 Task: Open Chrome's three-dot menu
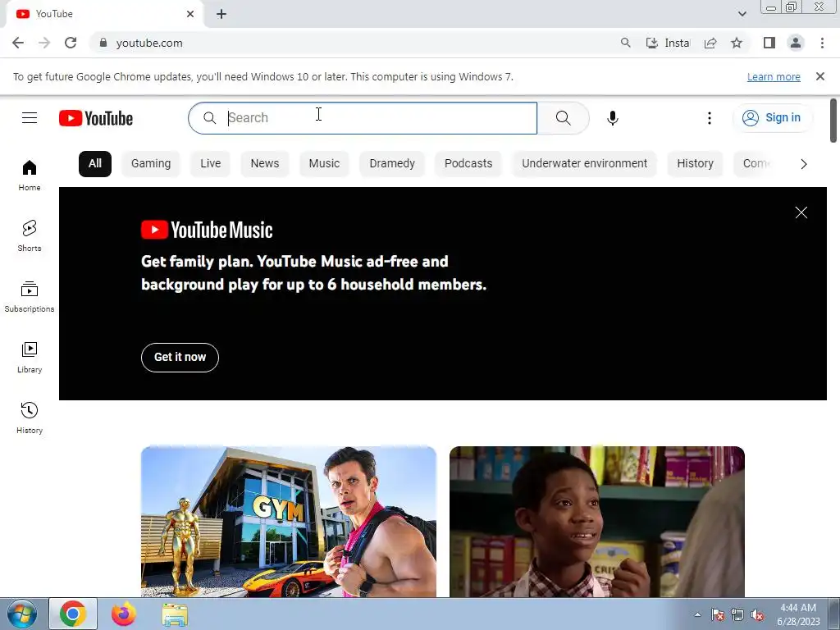[822, 43]
